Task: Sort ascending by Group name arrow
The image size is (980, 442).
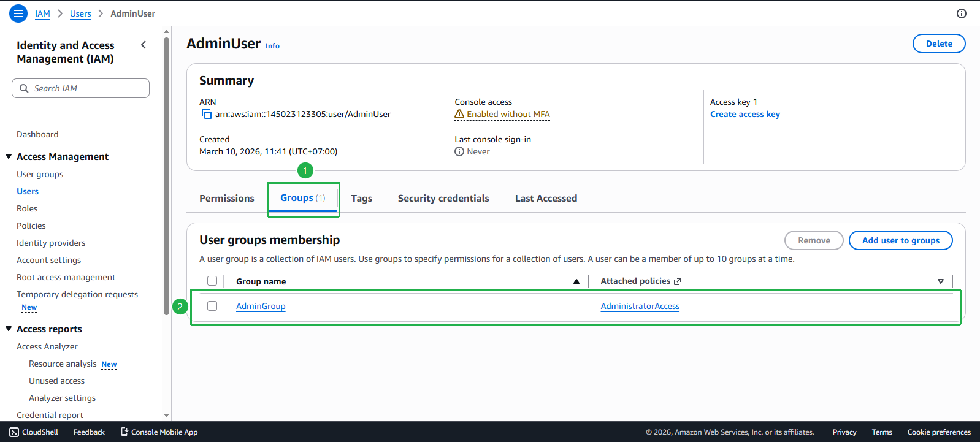Action: [576, 281]
